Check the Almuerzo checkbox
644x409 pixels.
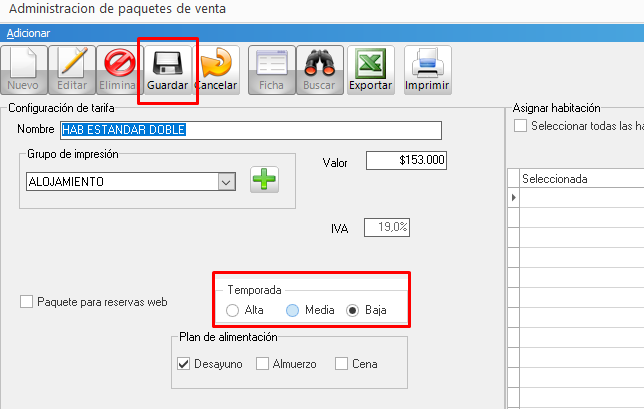point(262,364)
